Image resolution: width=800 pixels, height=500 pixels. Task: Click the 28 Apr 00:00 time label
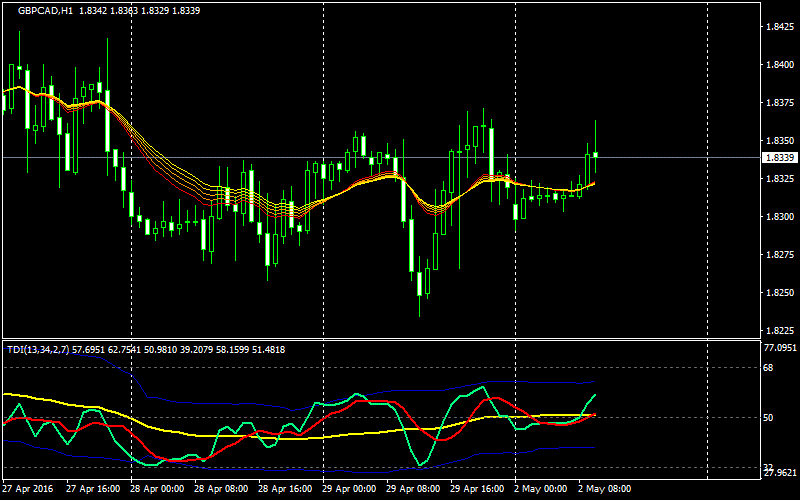tap(157, 489)
